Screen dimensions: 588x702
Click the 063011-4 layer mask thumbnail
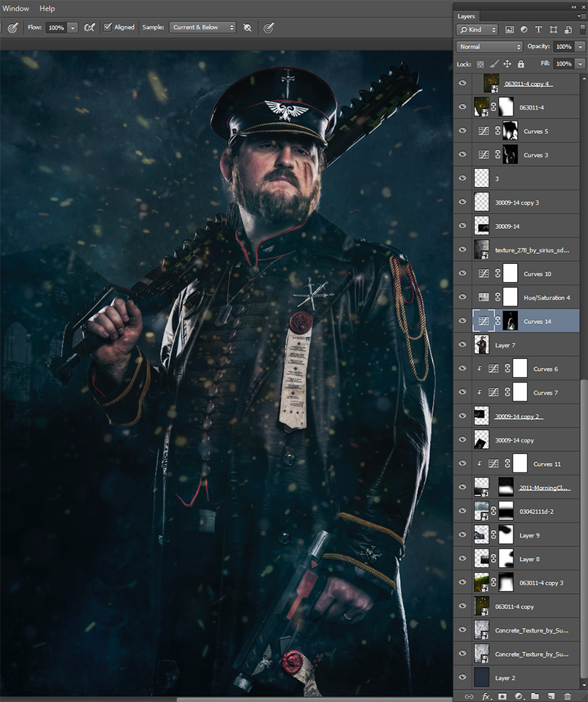pyautogui.click(x=505, y=107)
